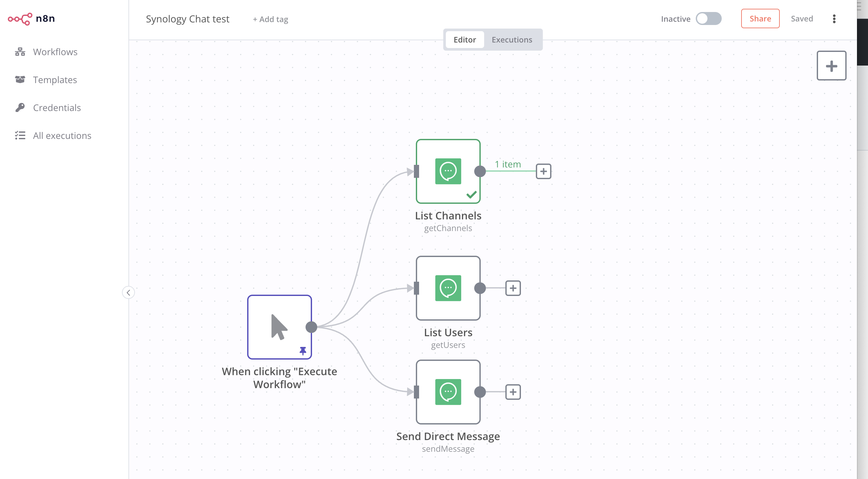The height and width of the screenshot is (479, 868).
Task: Collapse the left sidebar with chevron
Action: (x=128, y=293)
